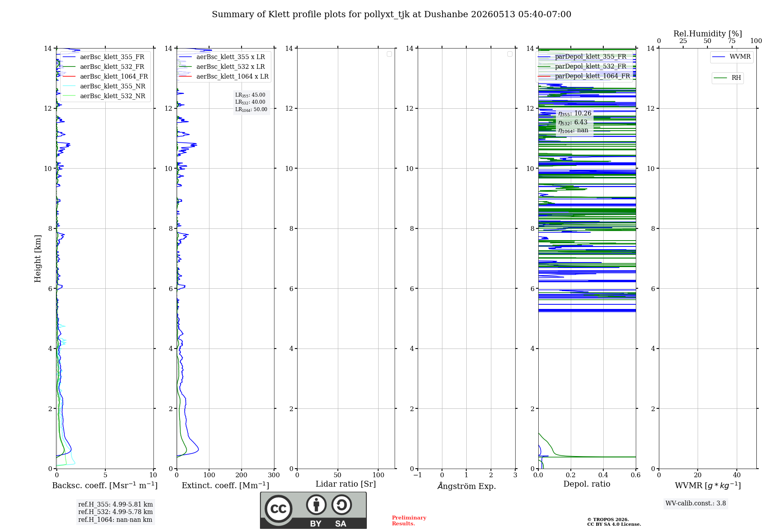This screenshot has height=532, width=783.
Task: Click the LR355: 45.00 annotation
Action: tap(250, 95)
